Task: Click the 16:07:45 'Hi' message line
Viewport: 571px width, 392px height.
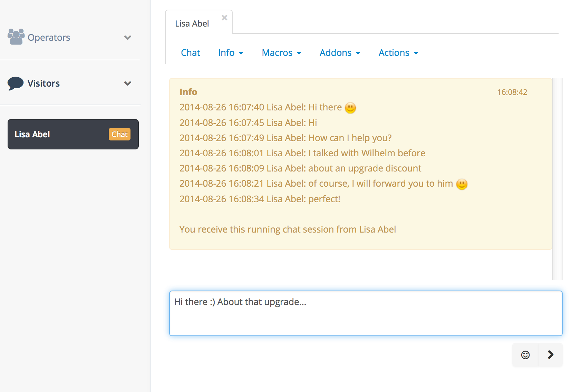Action: [248, 123]
